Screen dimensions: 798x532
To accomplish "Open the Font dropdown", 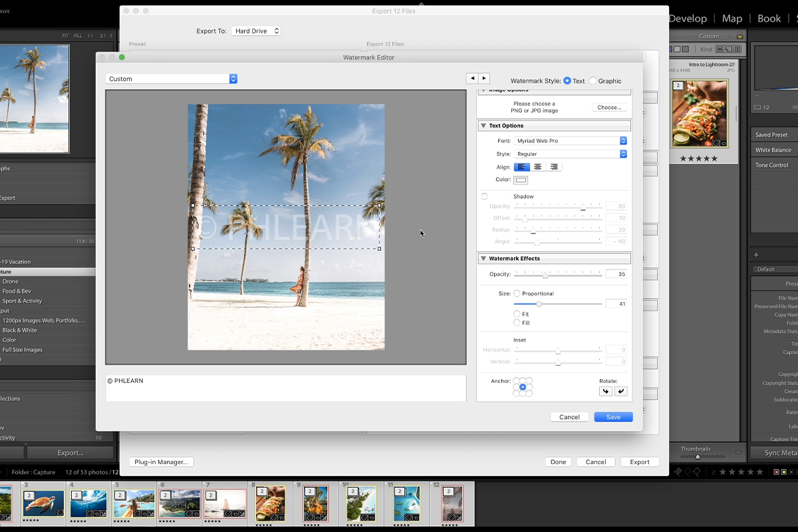I will coord(571,140).
